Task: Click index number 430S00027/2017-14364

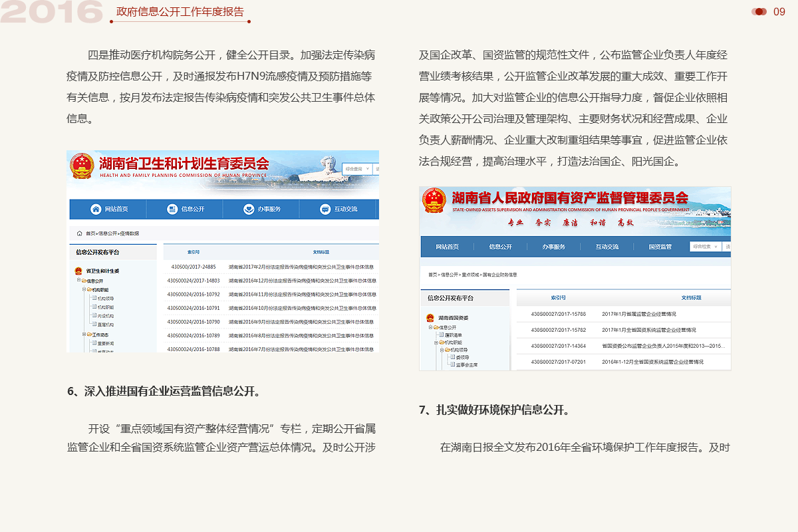Action: coord(559,346)
